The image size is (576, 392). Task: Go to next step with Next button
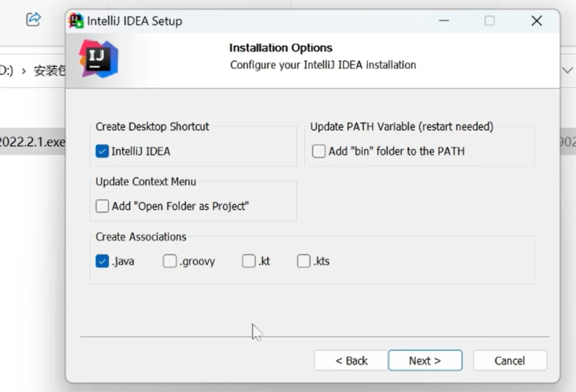click(x=425, y=361)
